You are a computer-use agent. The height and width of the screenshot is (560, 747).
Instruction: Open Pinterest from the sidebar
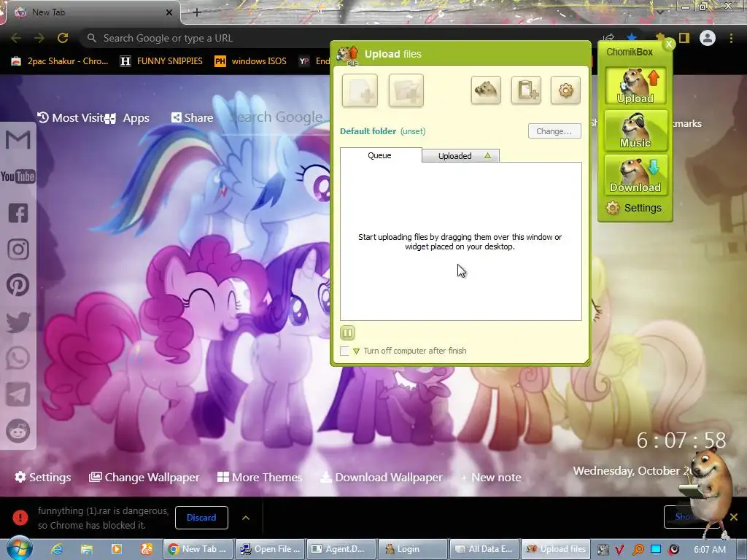[18, 285]
